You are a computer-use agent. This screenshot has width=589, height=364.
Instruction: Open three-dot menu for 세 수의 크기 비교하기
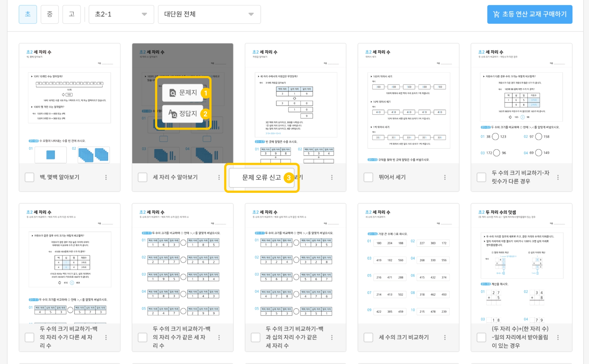(445, 337)
